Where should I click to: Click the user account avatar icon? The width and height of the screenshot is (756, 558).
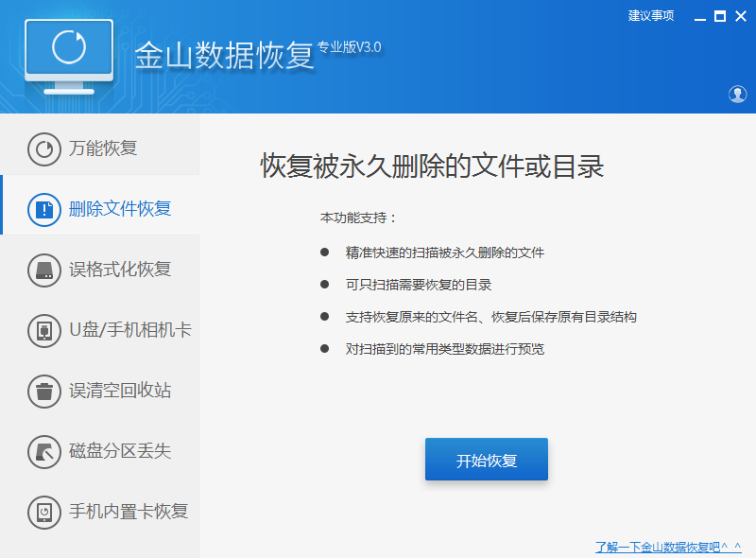(x=738, y=95)
